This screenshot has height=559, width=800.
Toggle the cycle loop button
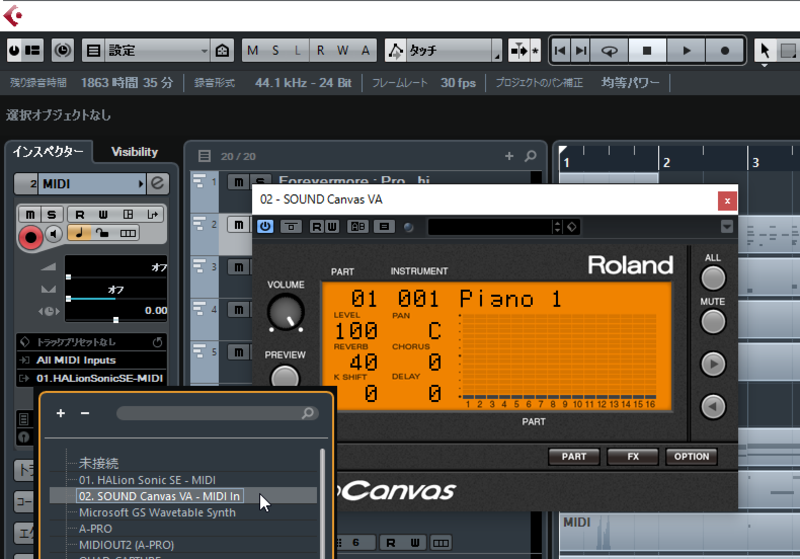609,50
